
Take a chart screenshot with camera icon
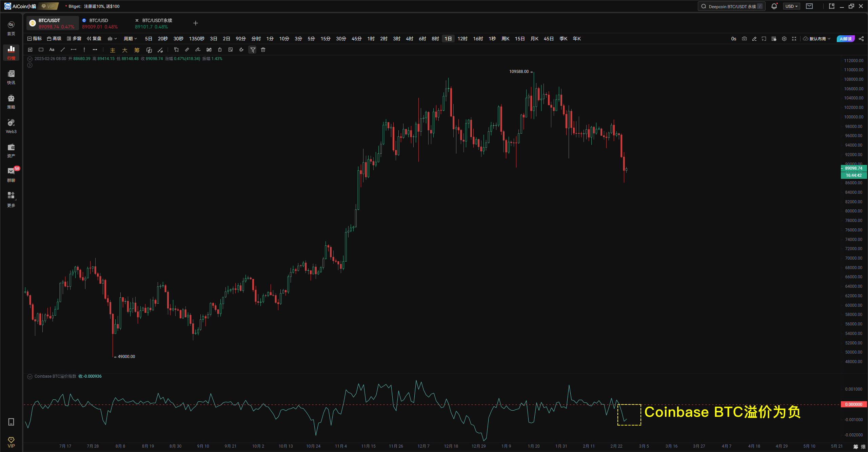click(x=744, y=39)
